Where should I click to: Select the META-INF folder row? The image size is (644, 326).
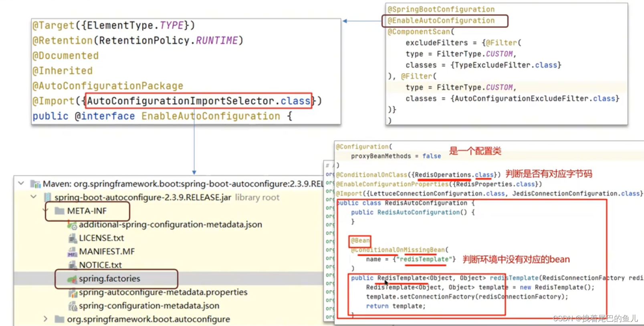pyautogui.click(x=87, y=211)
